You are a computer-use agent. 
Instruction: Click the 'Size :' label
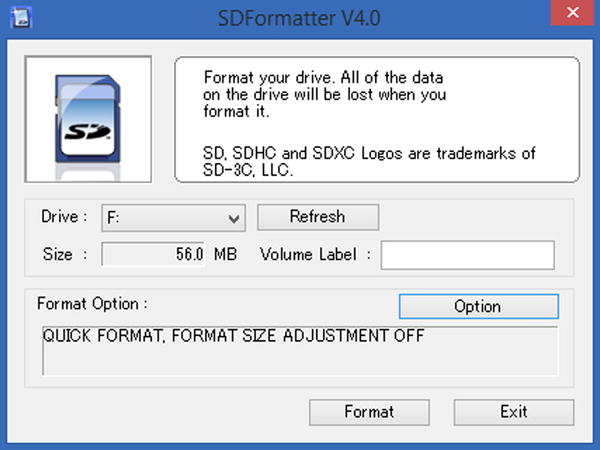pyautogui.click(x=65, y=254)
